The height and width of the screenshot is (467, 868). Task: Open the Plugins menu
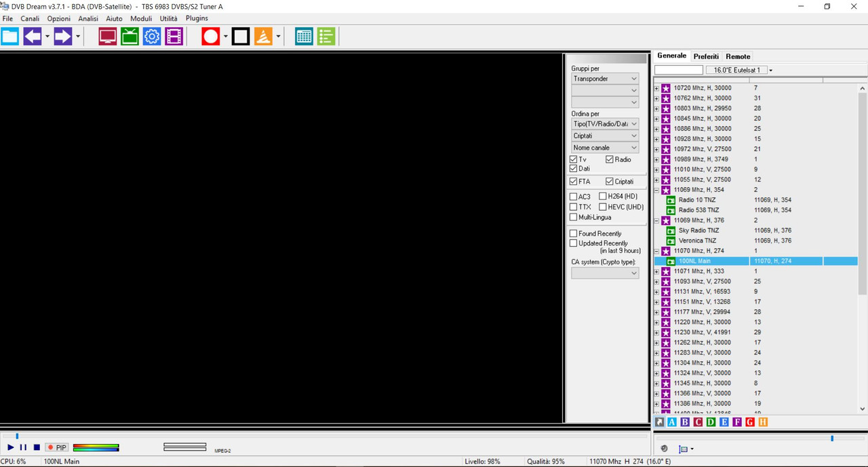tap(197, 18)
